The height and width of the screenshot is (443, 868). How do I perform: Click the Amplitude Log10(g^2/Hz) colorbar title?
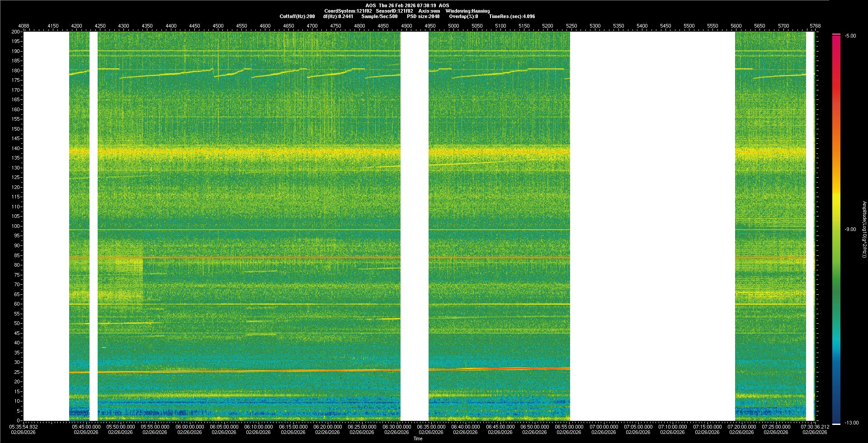(x=864, y=229)
